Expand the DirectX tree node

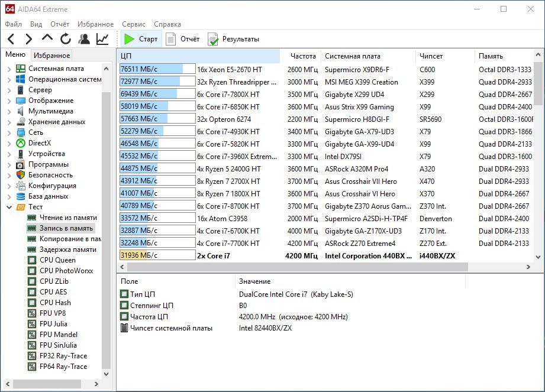(x=9, y=143)
